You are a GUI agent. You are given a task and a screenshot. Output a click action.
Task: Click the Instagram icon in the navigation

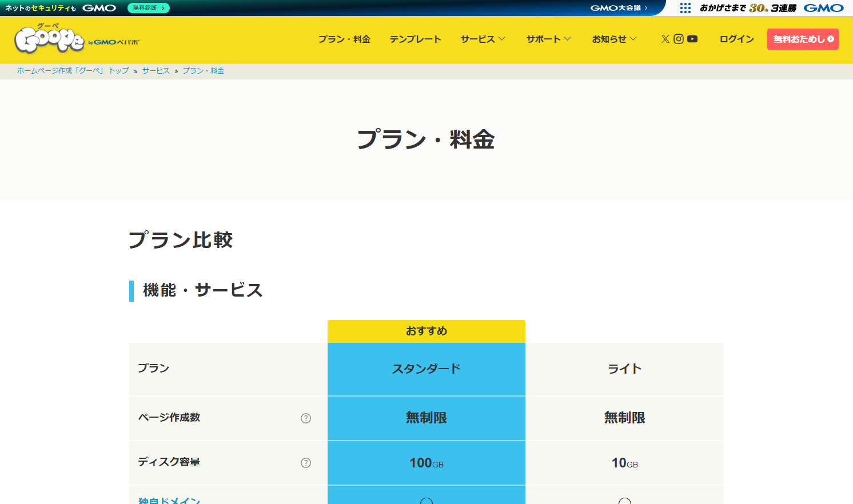click(678, 38)
